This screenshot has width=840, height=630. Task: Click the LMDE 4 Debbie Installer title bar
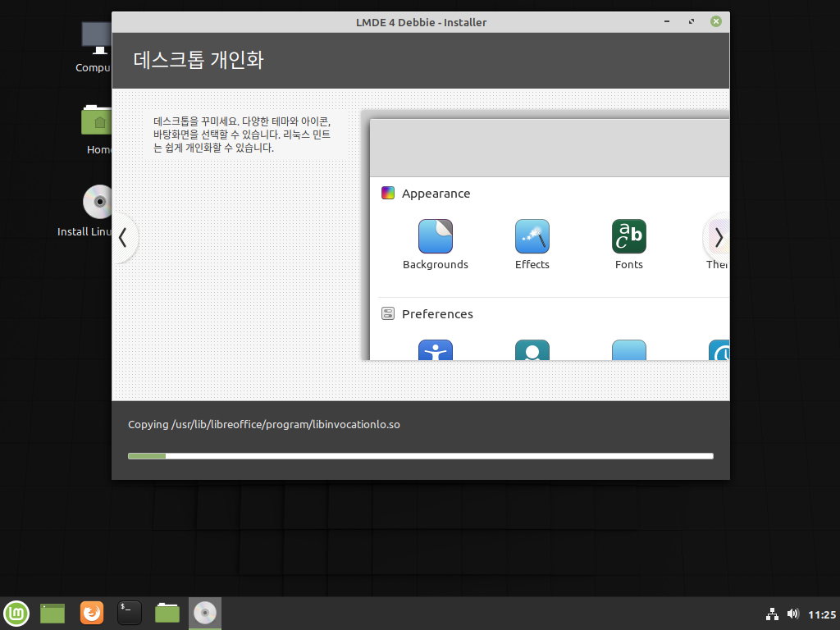click(x=421, y=22)
